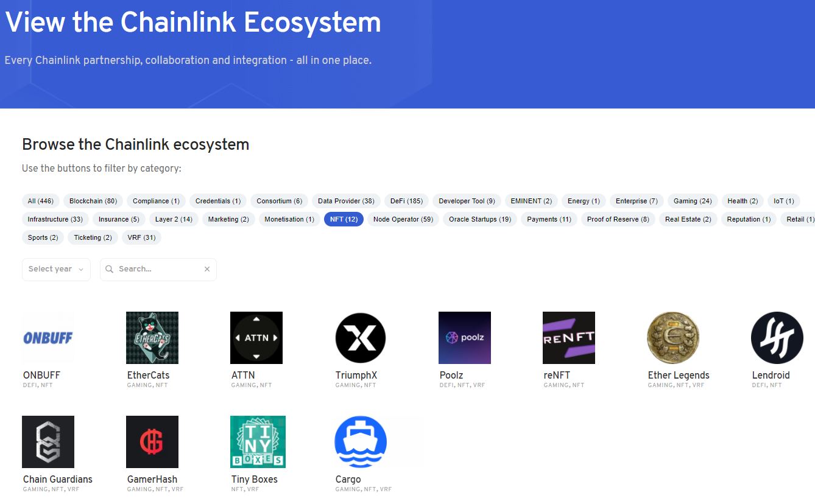The image size is (815, 504).
Task: Filter by Layer 2 (14)
Action: (174, 219)
